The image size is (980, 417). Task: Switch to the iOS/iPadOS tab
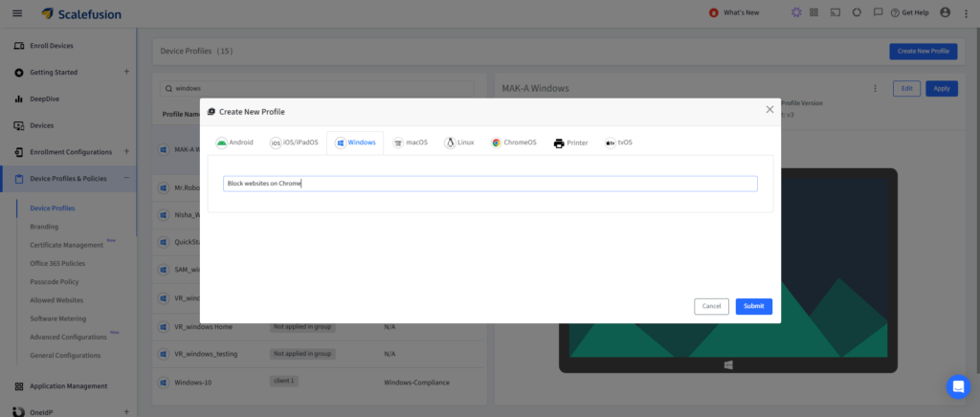(294, 143)
